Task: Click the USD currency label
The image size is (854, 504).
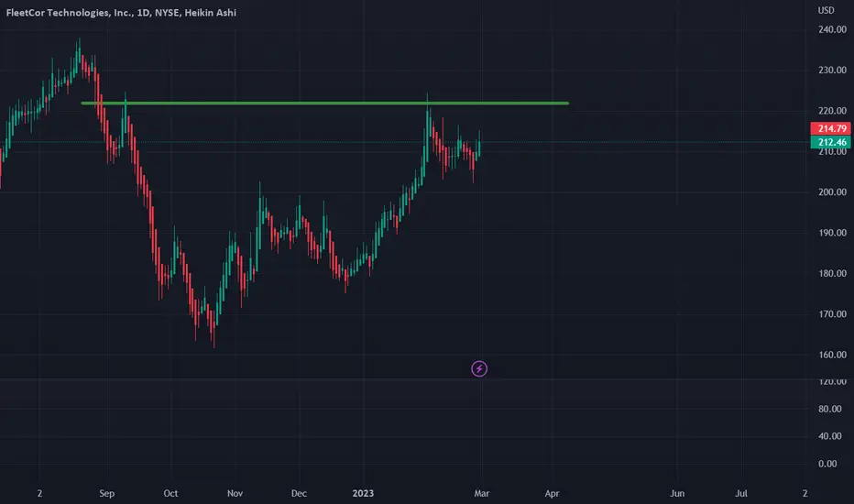Action: [826, 10]
